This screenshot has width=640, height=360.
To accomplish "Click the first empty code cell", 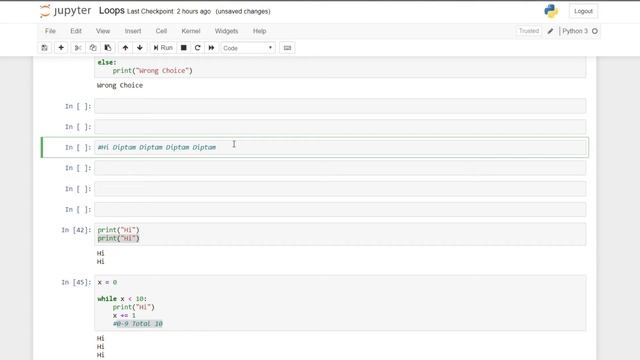I will pos(340,106).
